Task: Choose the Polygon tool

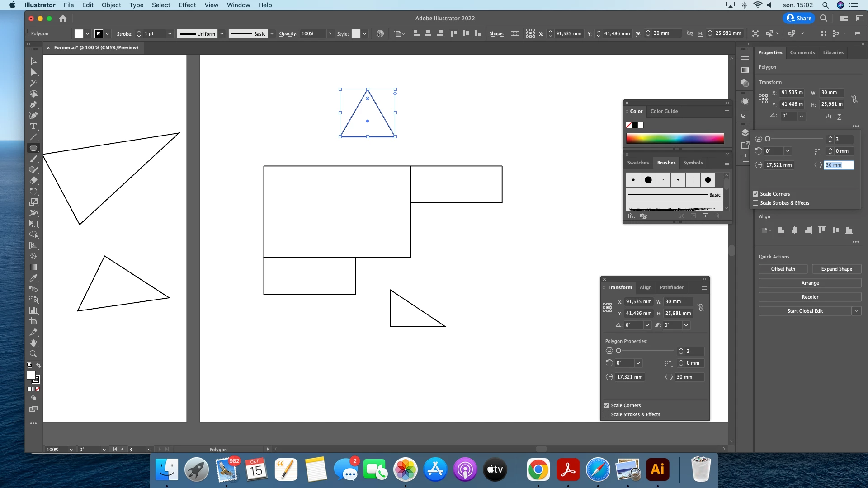Action: [33, 148]
